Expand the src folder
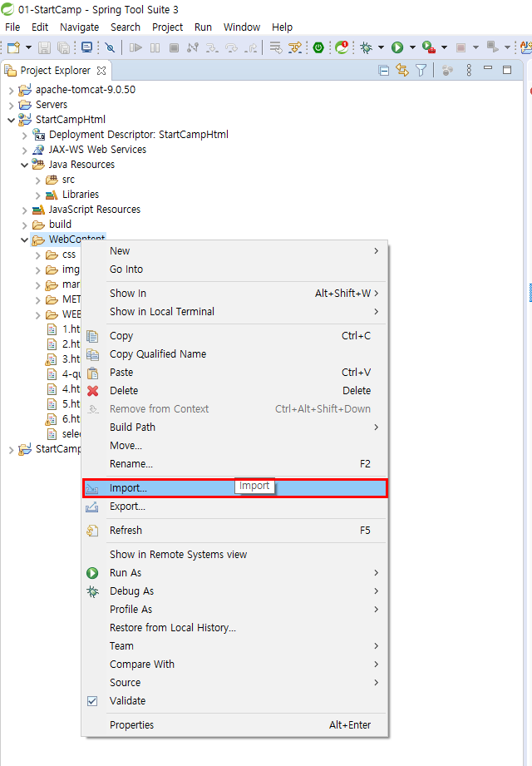The image size is (532, 766). click(x=38, y=180)
